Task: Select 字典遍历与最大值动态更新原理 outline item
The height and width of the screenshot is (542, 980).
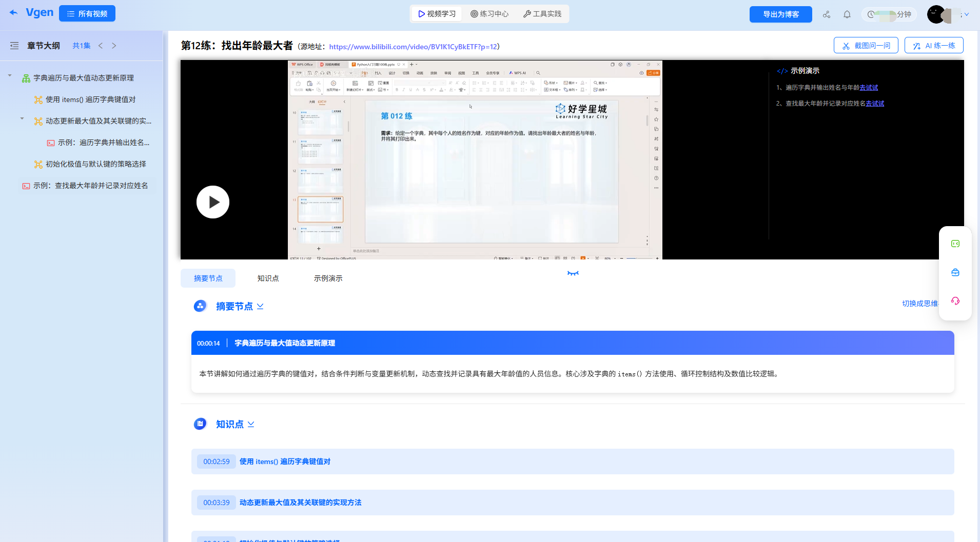Action: [x=83, y=78]
